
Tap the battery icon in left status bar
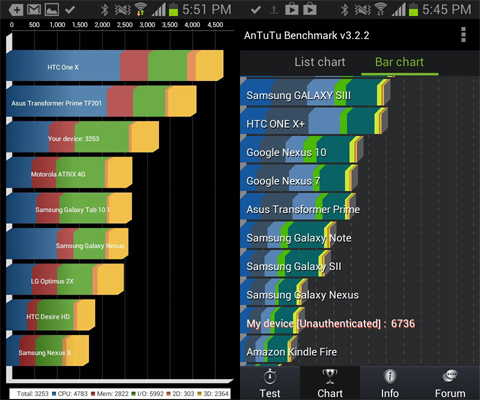coord(173,10)
